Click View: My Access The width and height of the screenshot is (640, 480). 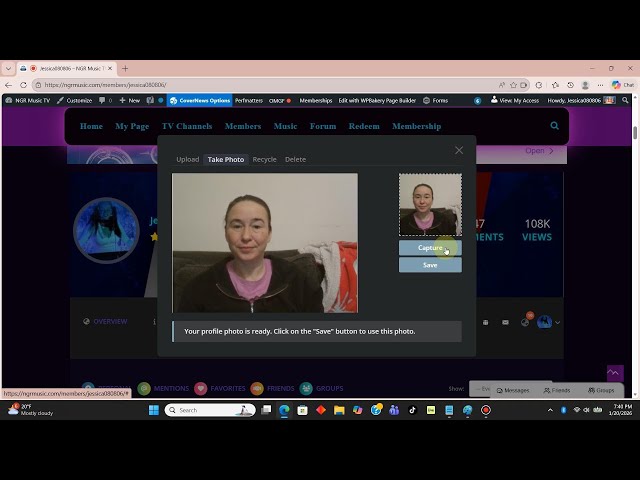515,100
